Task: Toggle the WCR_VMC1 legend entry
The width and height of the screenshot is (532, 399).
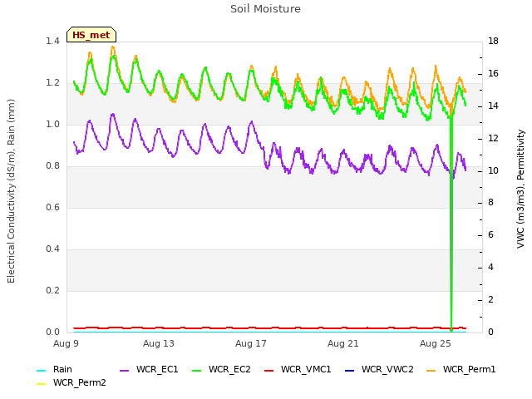Action: [298, 369]
